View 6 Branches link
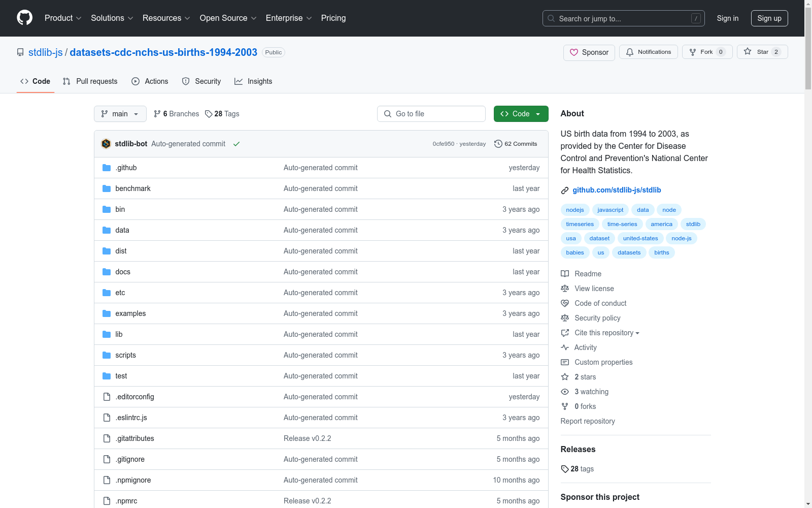 click(x=176, y=114)
